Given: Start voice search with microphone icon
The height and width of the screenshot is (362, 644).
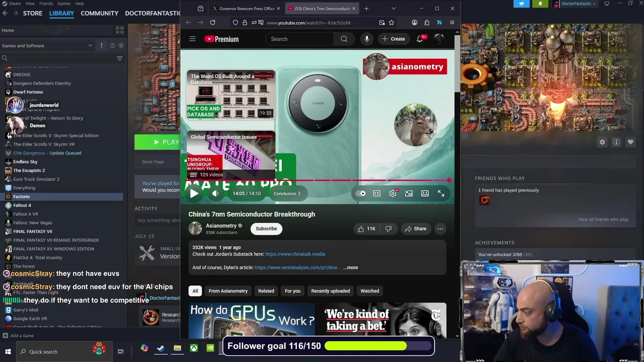Looking at the screenshot, I should click(x=367, y=39).
